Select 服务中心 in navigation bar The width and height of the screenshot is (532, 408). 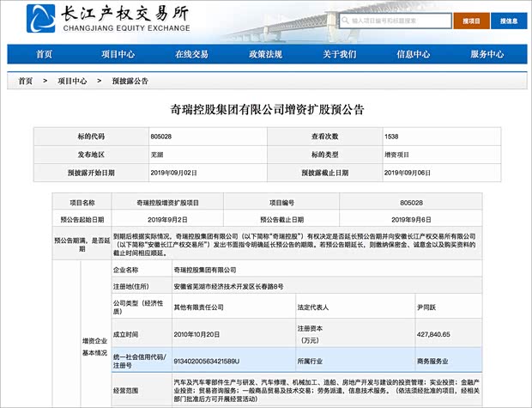click(x=487, y=54)
